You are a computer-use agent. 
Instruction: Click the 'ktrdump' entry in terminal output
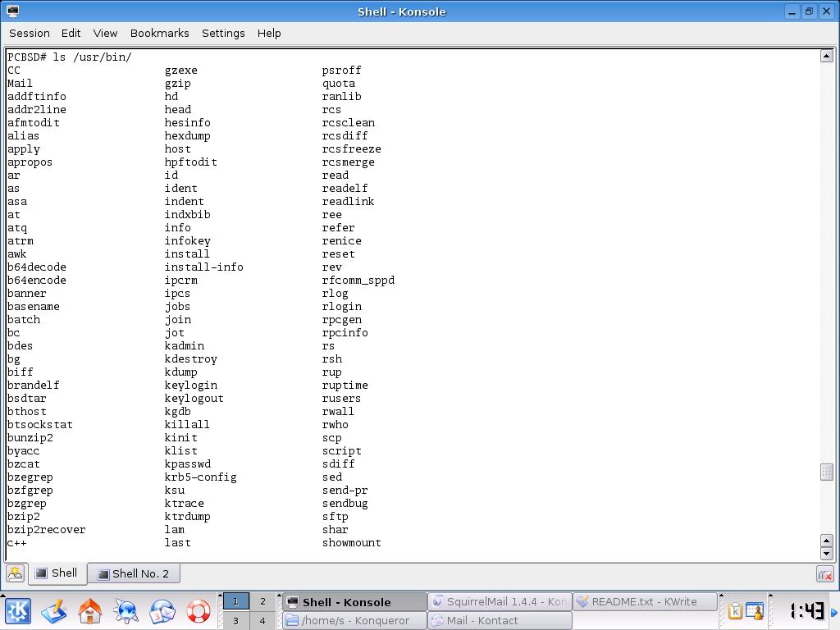coord(188,517)
